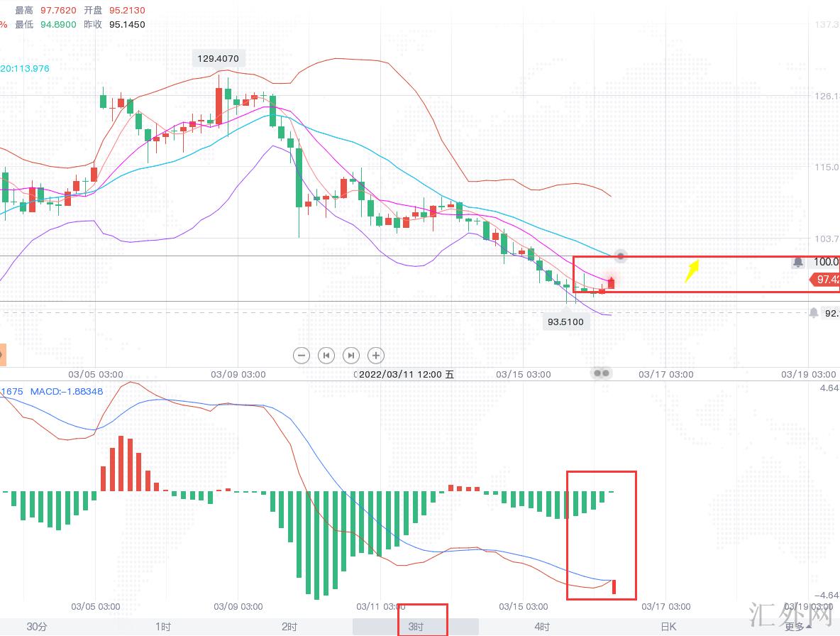Switch to the 1时 timeframe
The image size is (840, 636).
click(x=163, y=627)
